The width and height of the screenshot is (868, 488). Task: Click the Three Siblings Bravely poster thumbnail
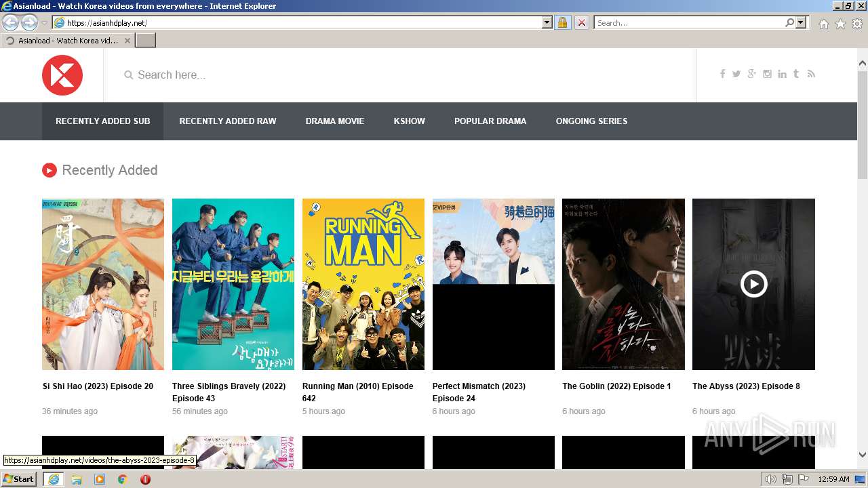[x=233, y=284]
